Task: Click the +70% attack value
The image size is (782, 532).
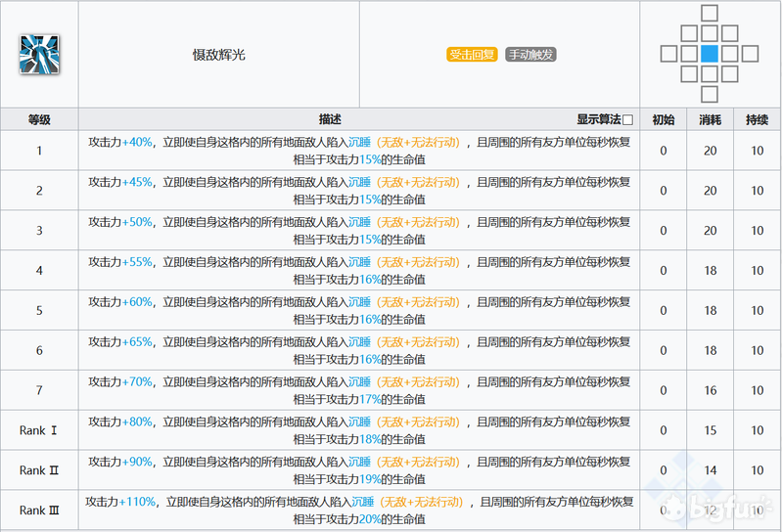Action: click(137, 382)
